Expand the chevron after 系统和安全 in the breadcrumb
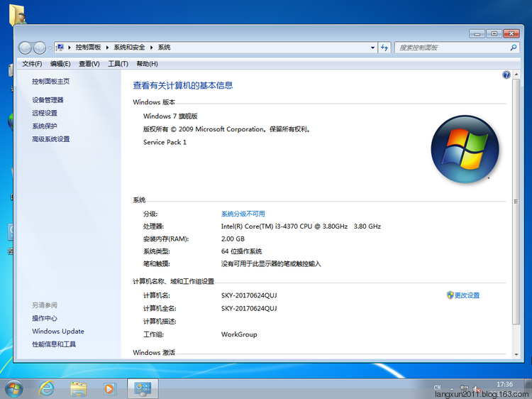This screenshot has width=532, height=399. (x=151, y=48)
